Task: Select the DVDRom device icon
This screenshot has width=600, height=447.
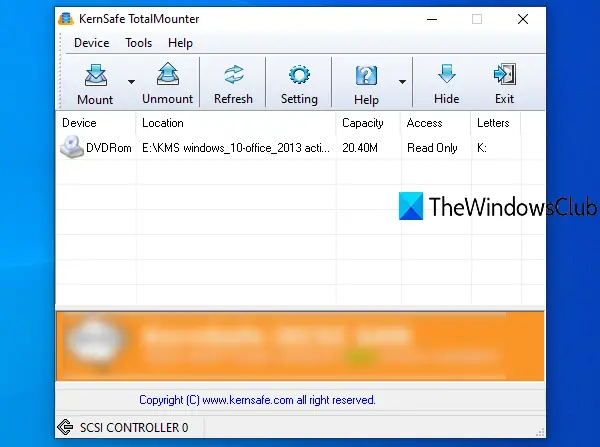Action: pyautogui.click(x=72, y=147)
